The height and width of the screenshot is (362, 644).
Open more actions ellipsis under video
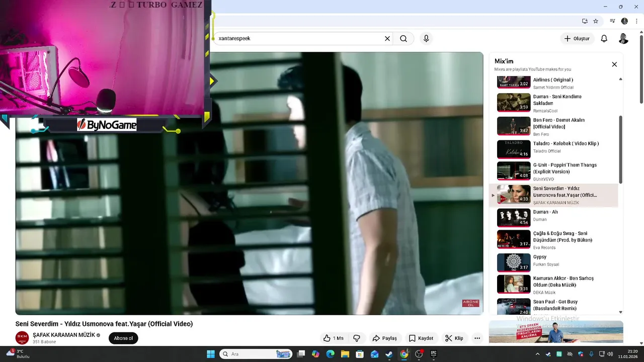coord(477,338)
